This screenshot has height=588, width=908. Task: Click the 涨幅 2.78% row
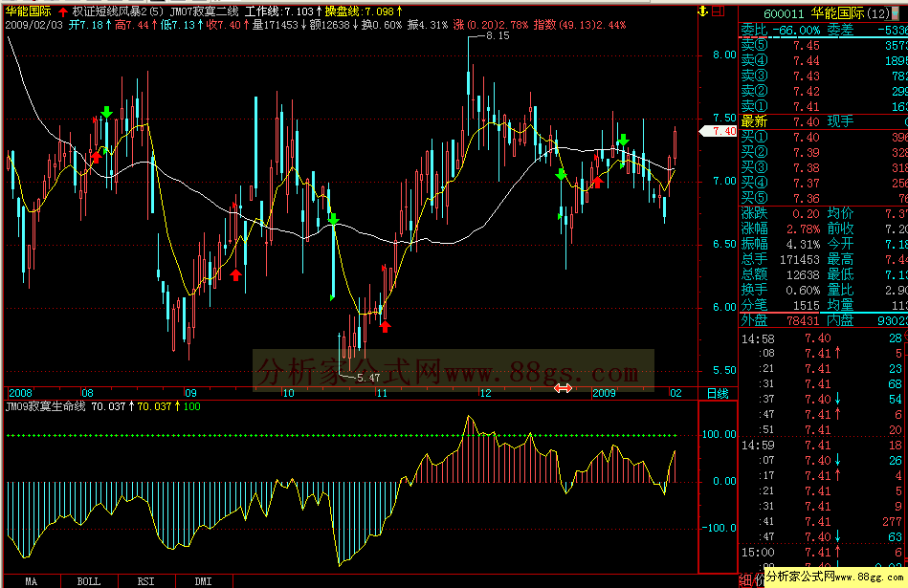[x=781, y=229]
